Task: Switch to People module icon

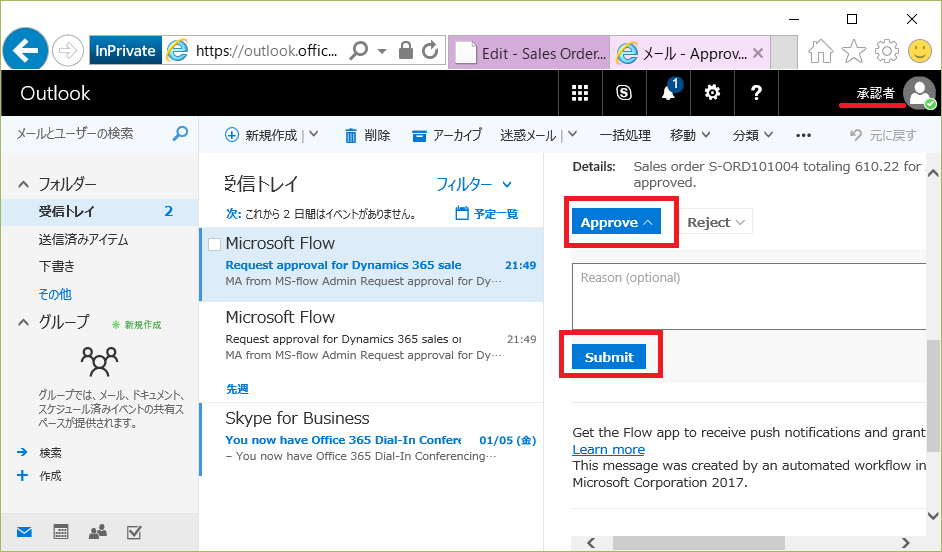Action: pos(98,532)
